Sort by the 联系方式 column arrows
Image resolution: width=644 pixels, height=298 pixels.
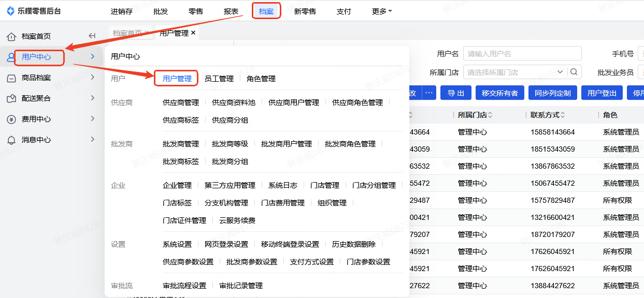pos(563,115)
